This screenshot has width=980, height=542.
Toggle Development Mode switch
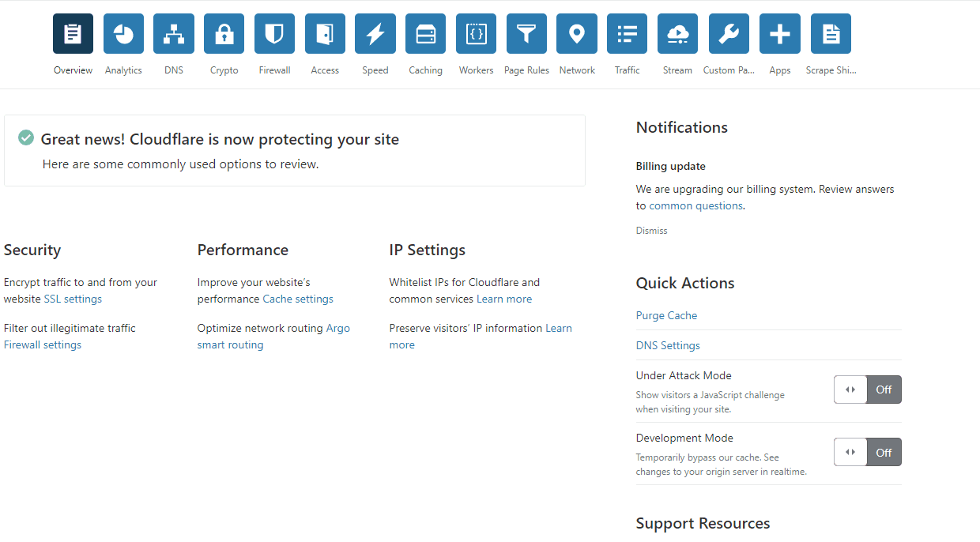(x=868, y=452)
